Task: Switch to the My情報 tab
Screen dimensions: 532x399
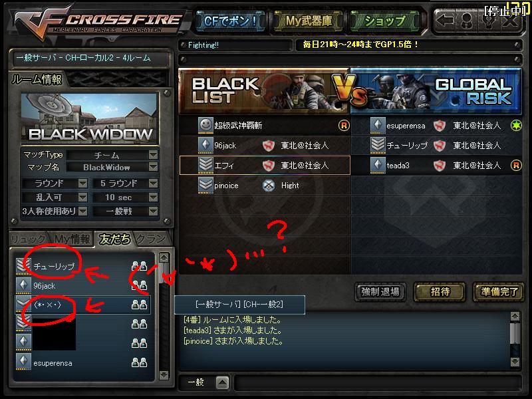Action: point(72,239)
